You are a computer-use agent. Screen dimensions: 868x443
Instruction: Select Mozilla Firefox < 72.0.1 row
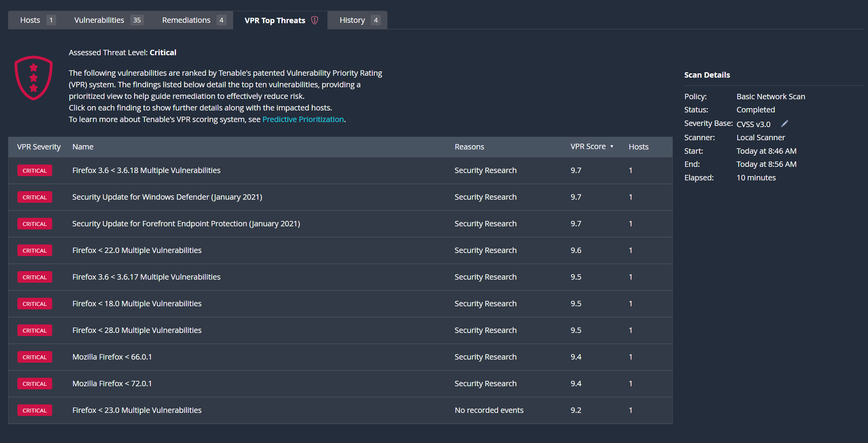coord(112,384)
